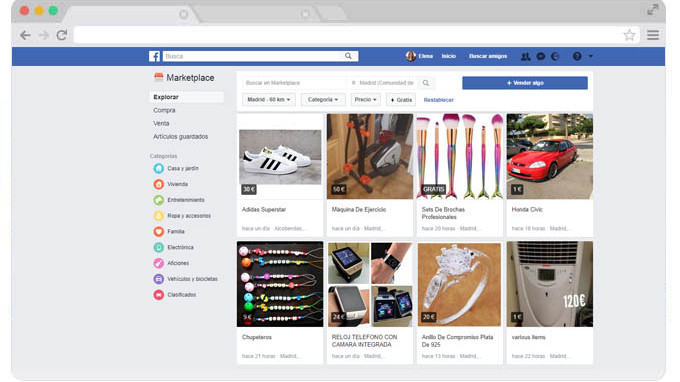Select Compra in the sidebar

point(164,110)
